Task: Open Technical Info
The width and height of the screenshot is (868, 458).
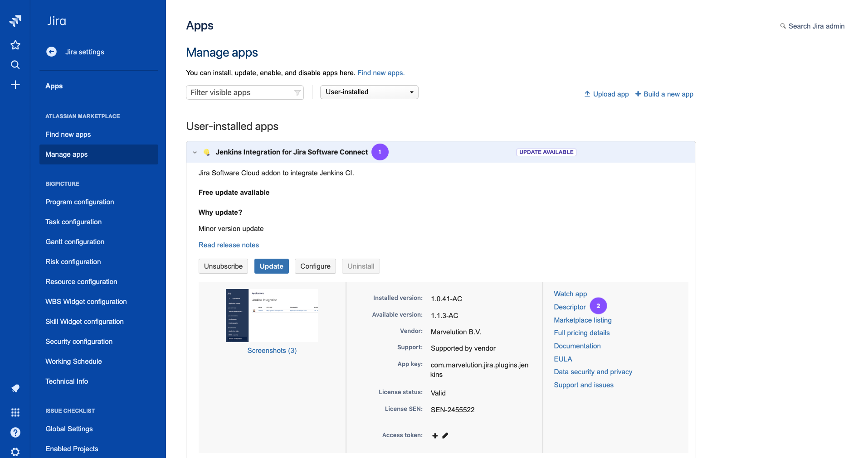Action: click(67, 381)
